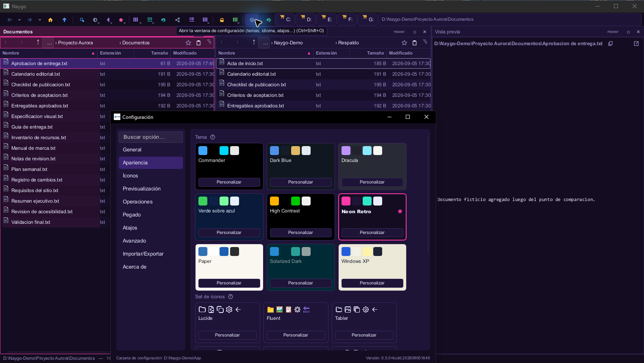Select Íconos in settings sidebar
Image resolution: width=644 pixels, height=363 pixels.
151,176
